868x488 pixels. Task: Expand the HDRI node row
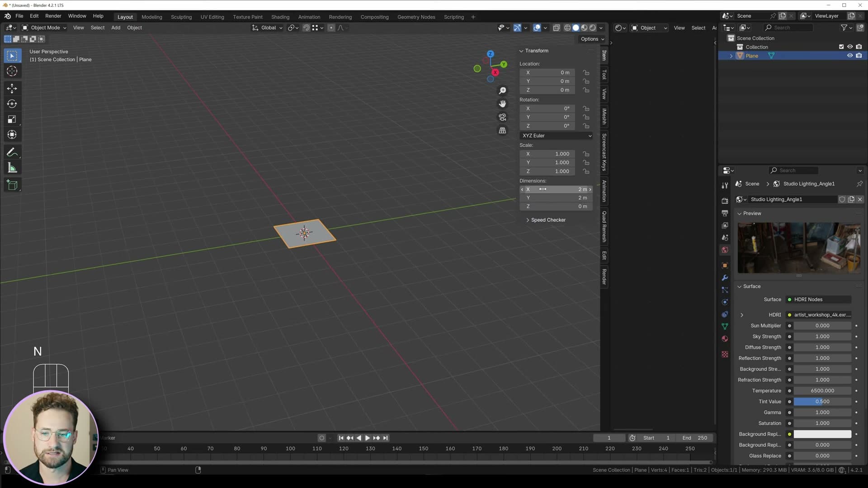pos(742,315)
